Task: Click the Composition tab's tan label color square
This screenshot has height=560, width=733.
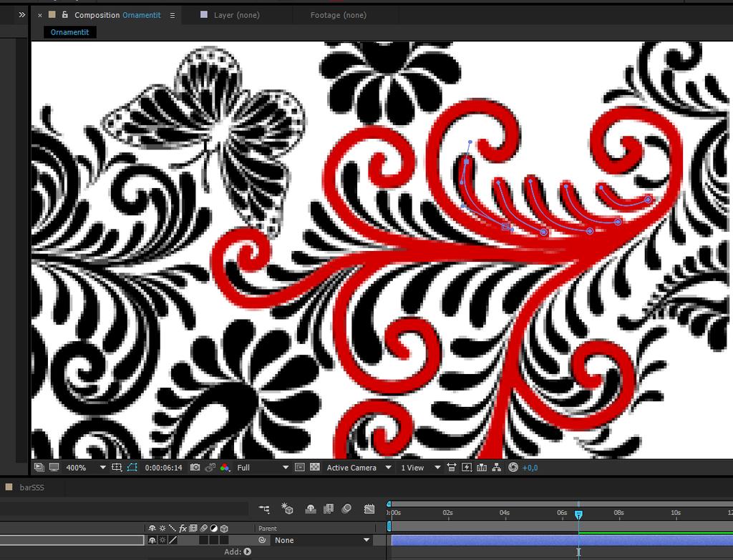Action: (52, 15)
